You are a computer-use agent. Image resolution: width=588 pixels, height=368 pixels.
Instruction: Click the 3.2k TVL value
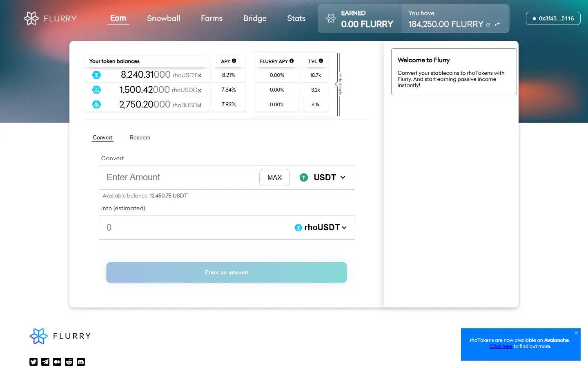tap(316, 90)
